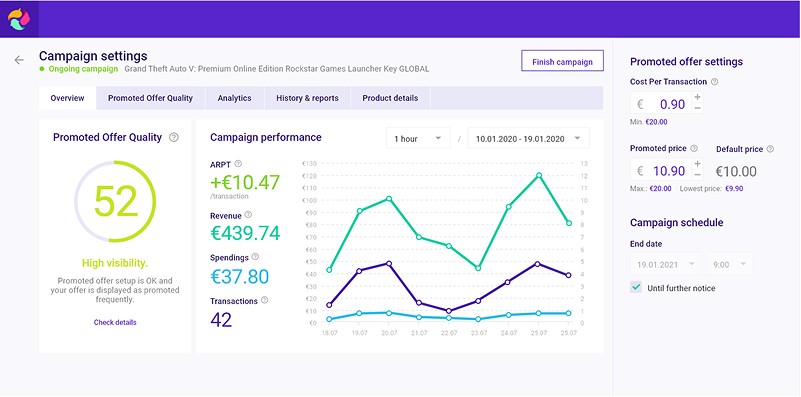Click the Campaign schedule heading
The image size is (801, 397).
(x=677, y=223)
